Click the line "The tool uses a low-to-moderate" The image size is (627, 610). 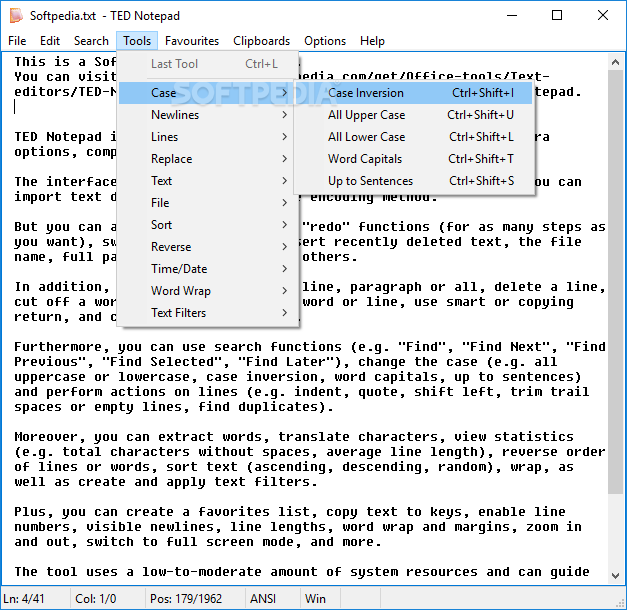pyautogui.click(x=302, y=572)
